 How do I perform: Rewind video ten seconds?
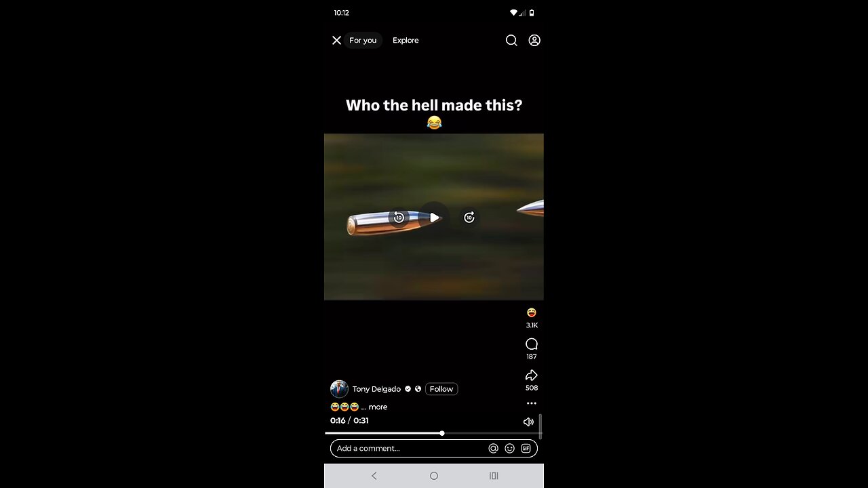coord(399,218)
